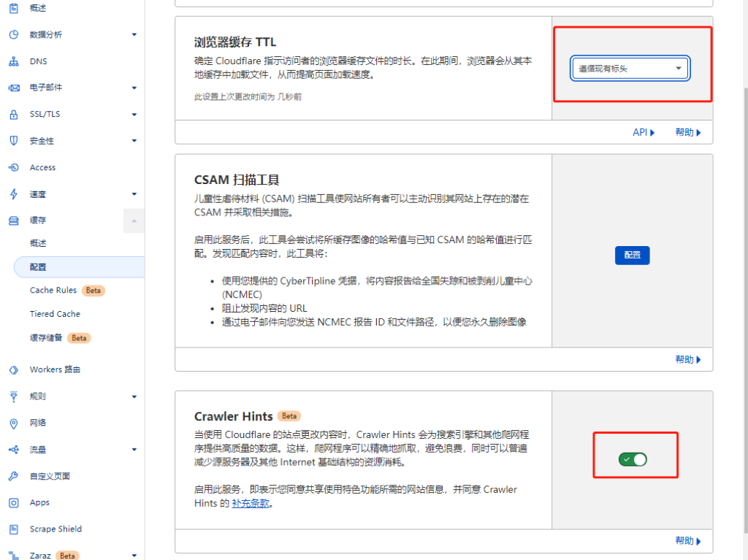This screenshot has width=748, height=560.
Task: Click 帮助 link in CSAM 扫描工具 card
Action: click(687, 359)
